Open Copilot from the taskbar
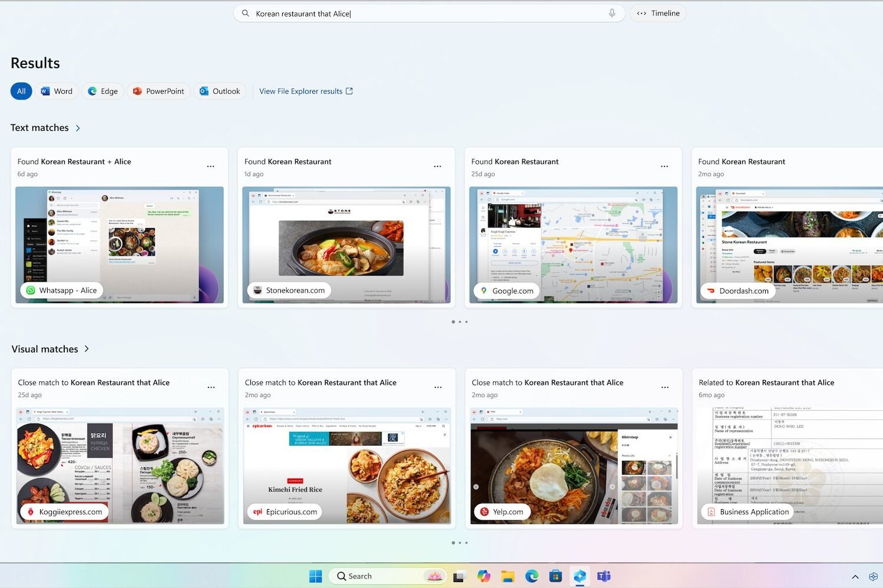This screenshot has height=588, width=883. 484,576
